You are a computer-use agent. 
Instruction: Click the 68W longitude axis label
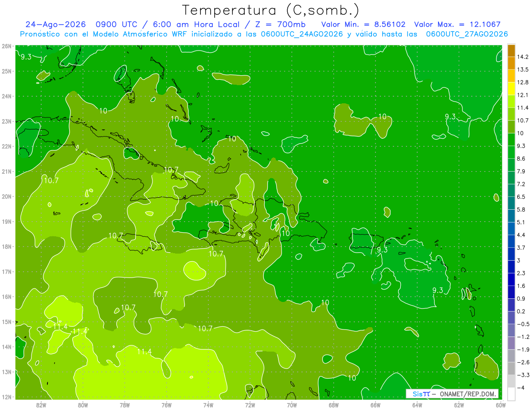click(334, 405)
